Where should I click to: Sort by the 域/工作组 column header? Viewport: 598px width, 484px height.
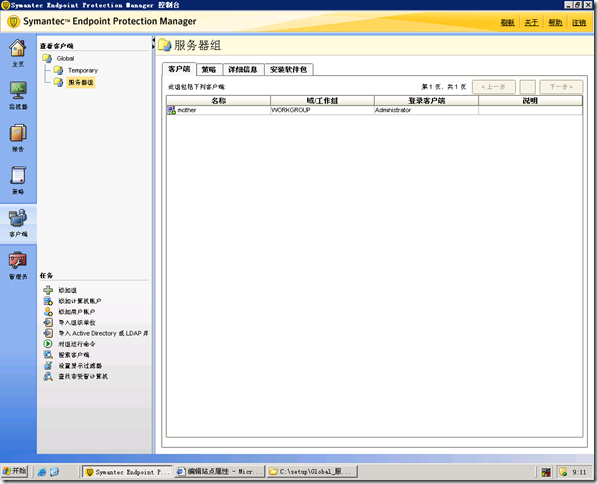tap(322, 101)
